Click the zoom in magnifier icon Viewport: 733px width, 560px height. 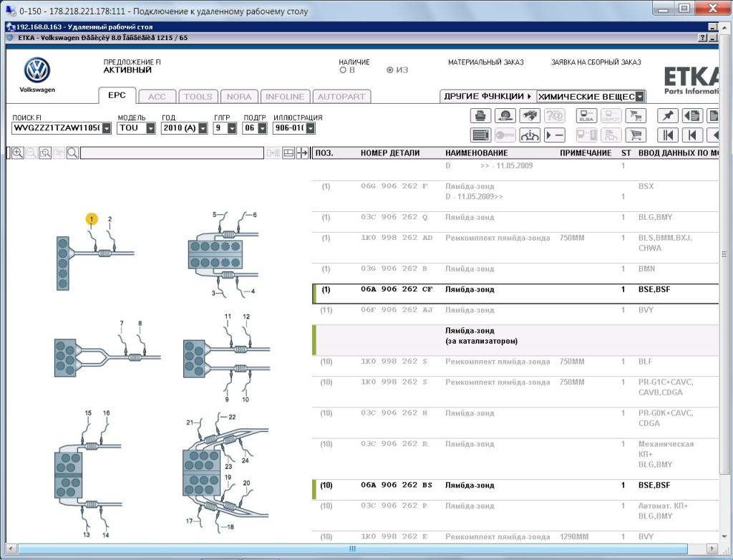click(x=18, y=153)
